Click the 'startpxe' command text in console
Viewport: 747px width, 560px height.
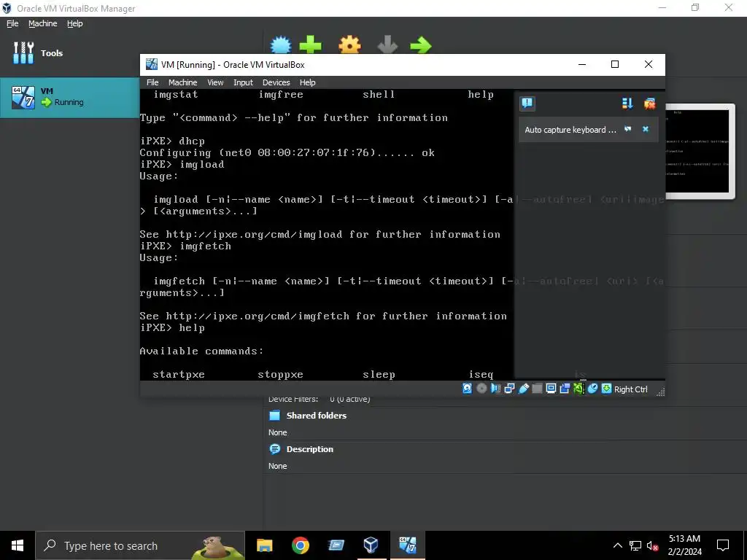pyautogui.click(x=179, y=374)
